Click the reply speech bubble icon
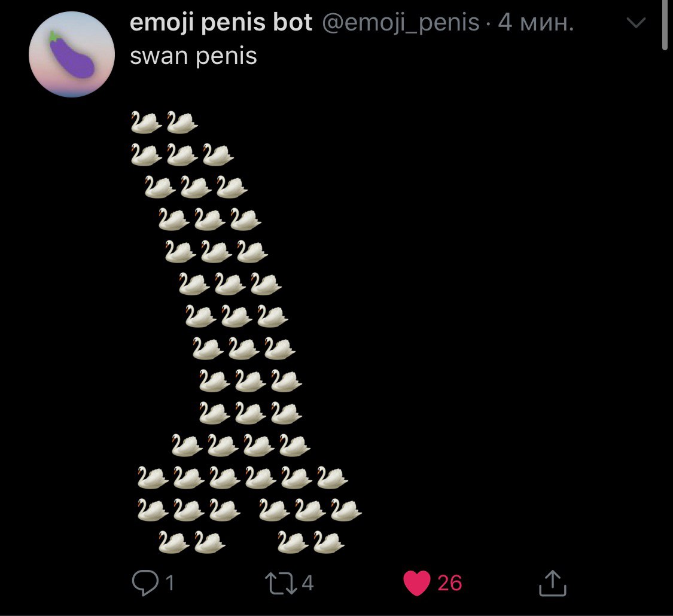 pyautogui.click(x=145, y=583)
